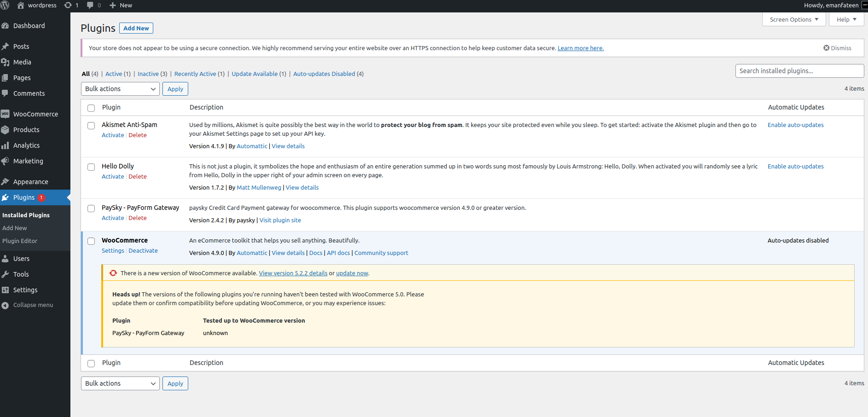Screen dimensions: 868x417
Task: Filter by Update Available plugins
Action: [255, 74]
